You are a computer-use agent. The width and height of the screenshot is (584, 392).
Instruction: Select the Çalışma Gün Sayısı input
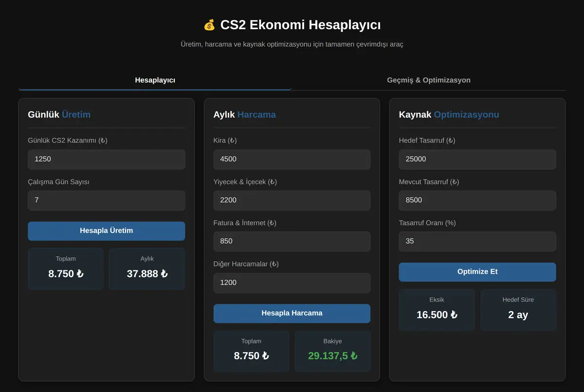[x=106, y=200]
